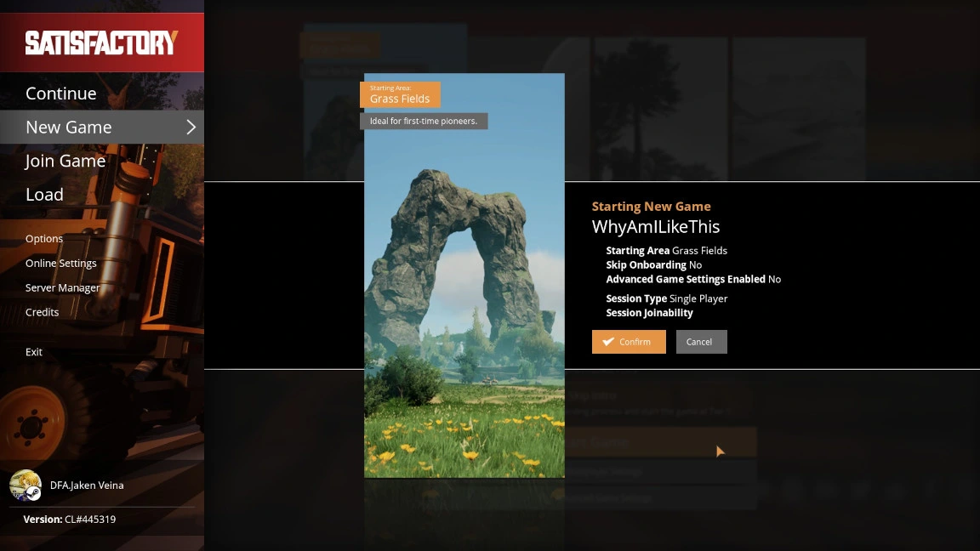Click the username DFA.Jaken Veina
This screenshot has height=551, width=980.
[x=87, y=486]
